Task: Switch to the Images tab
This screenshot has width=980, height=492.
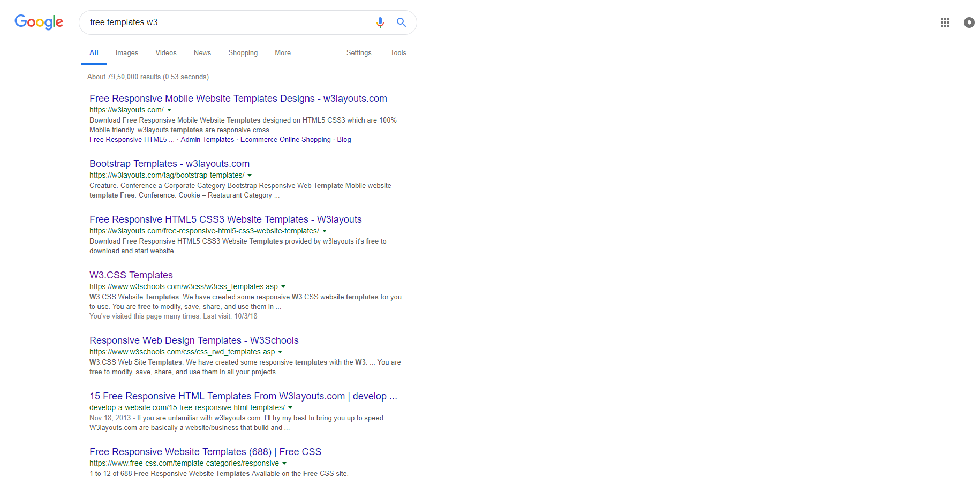Action: [x=127, y=53]
